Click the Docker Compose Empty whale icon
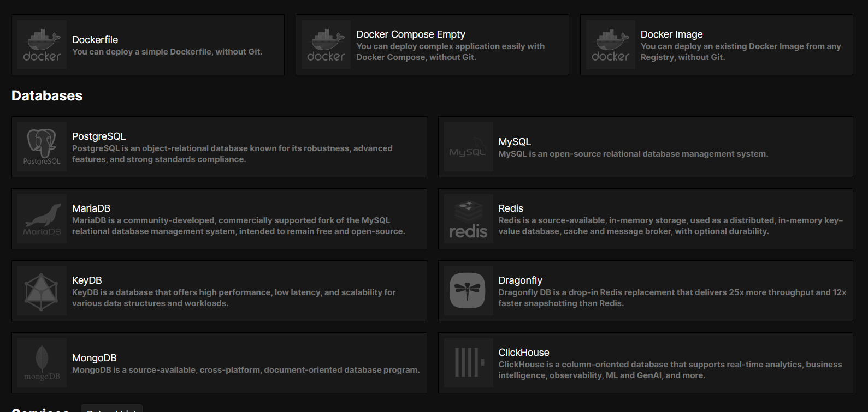Viewport: 868px width, 412px height. [326, 45]
